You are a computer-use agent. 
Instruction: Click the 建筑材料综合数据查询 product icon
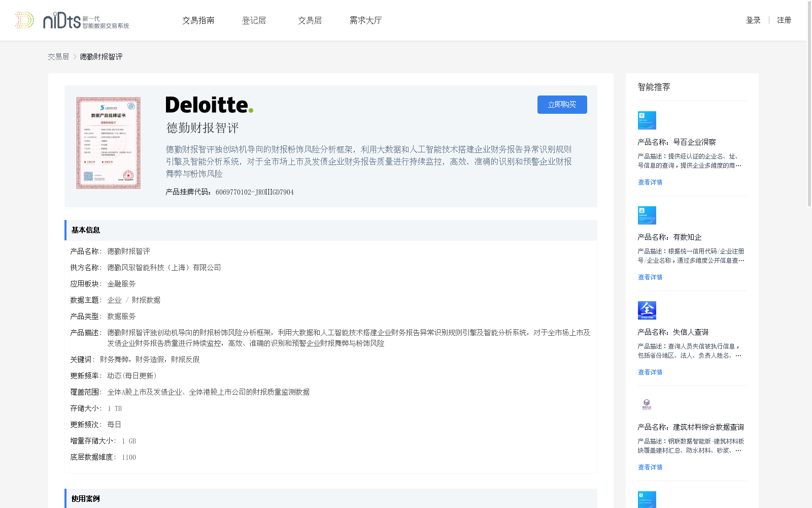(647, 405)
